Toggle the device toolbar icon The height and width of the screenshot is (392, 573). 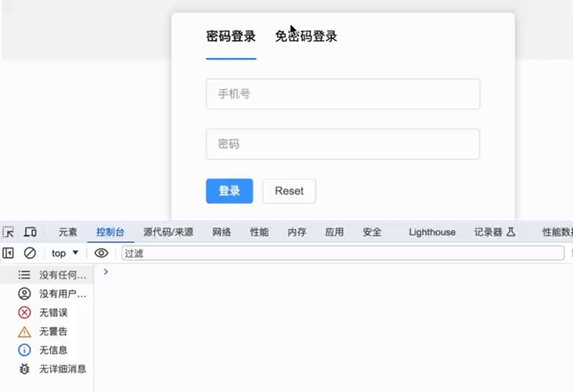click(31, 232)
